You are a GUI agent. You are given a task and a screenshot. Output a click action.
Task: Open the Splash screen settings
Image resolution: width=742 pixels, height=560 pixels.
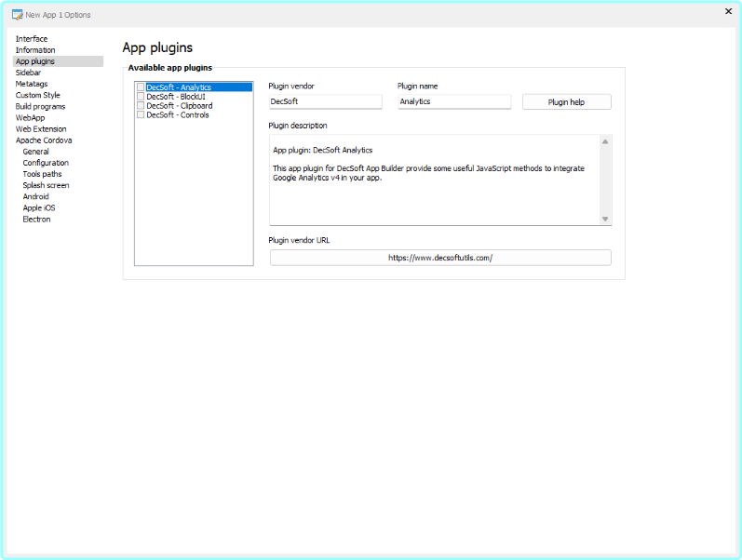click(x=46, y=185)
